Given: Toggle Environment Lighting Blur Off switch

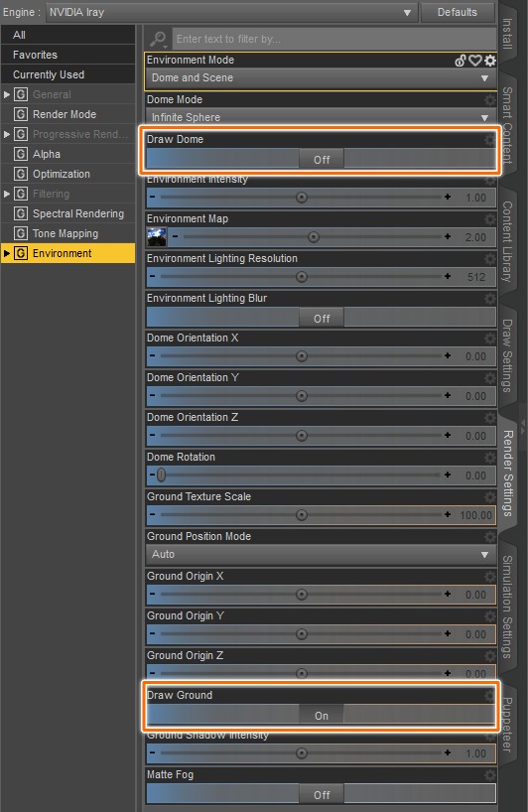Looking at the screenshot, I should [322, 319].
